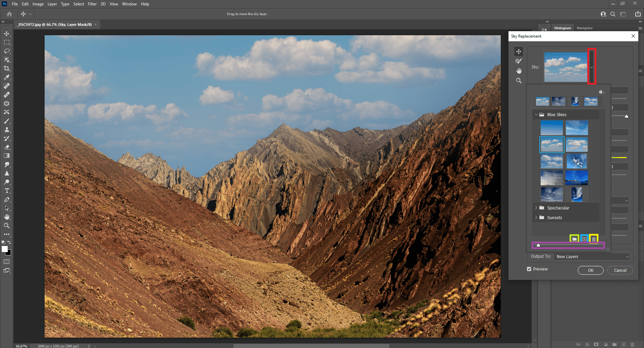Expand the Spectacular skies folder
Screen dimensions: 644x348
(536, 208)
